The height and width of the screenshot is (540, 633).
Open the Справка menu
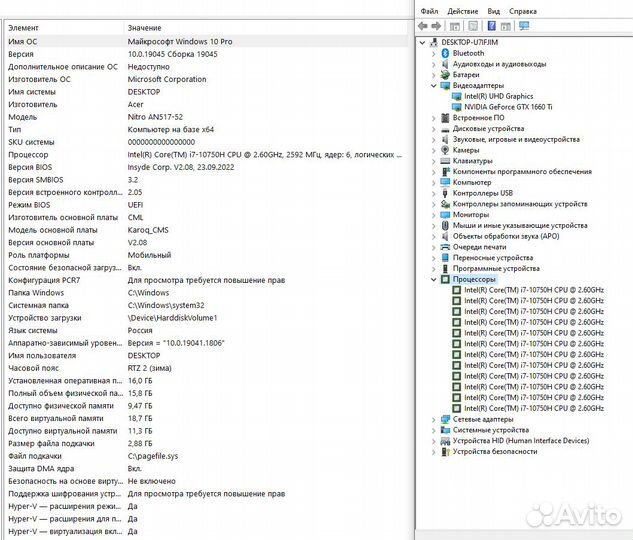click(x=523, y=11)
